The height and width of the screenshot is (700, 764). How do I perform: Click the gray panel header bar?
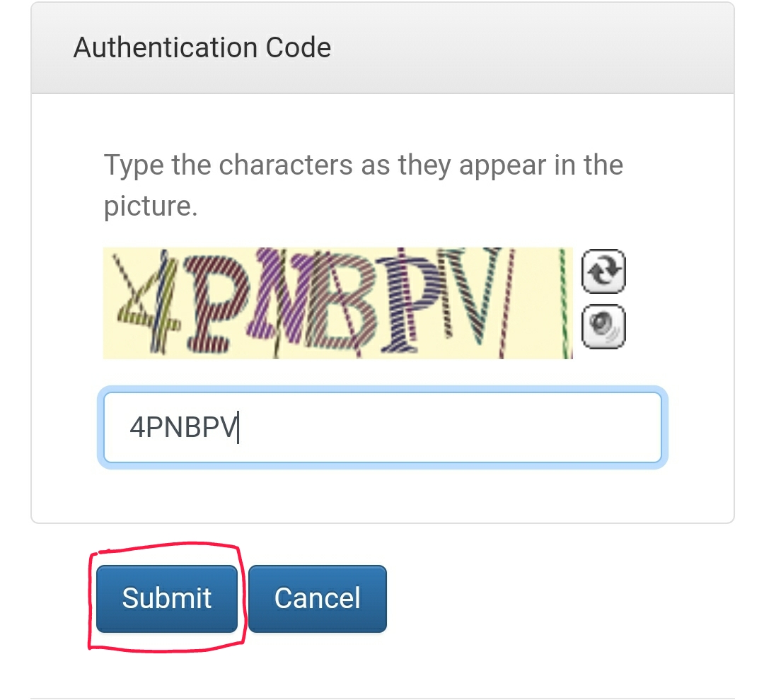(x=383, y=48)
